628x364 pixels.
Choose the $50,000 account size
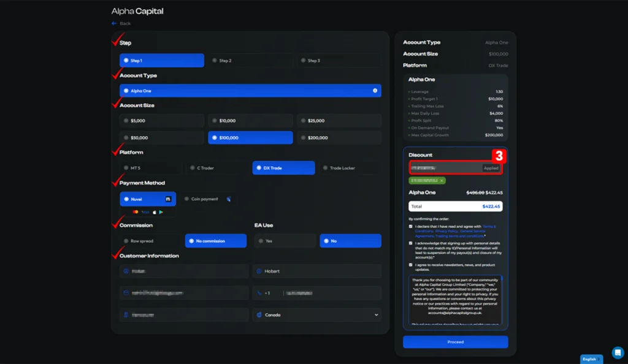pyautogui.click(x=162, y=138)
